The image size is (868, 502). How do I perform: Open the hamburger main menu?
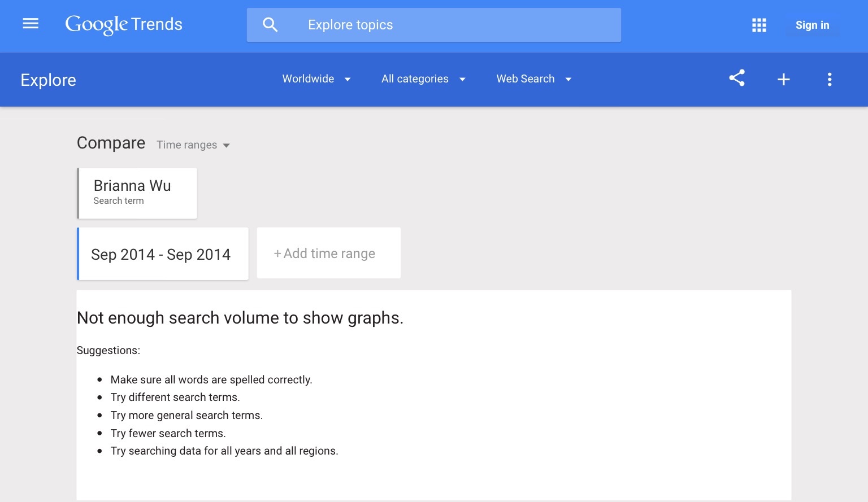point(31,24)
